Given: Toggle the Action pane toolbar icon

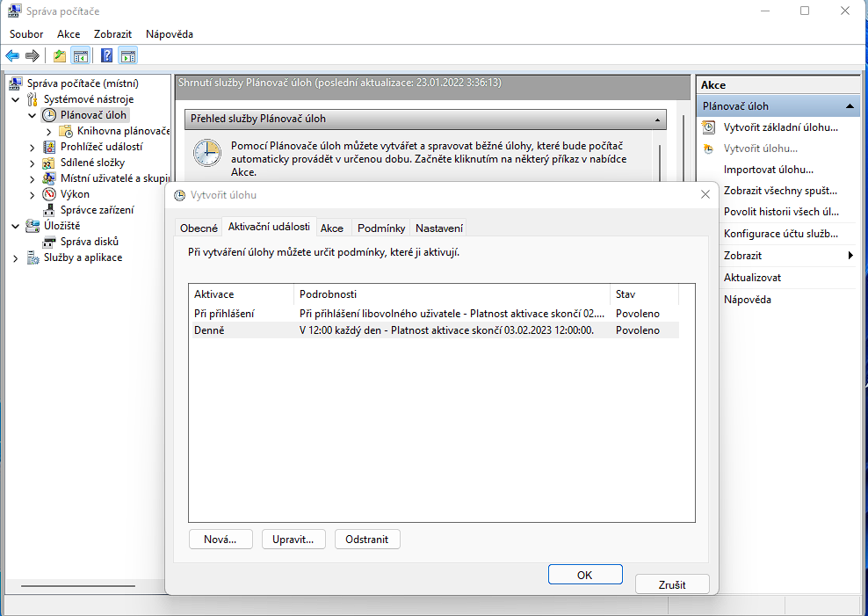Looking at the screenshot, I should click(x=128, y=56).
